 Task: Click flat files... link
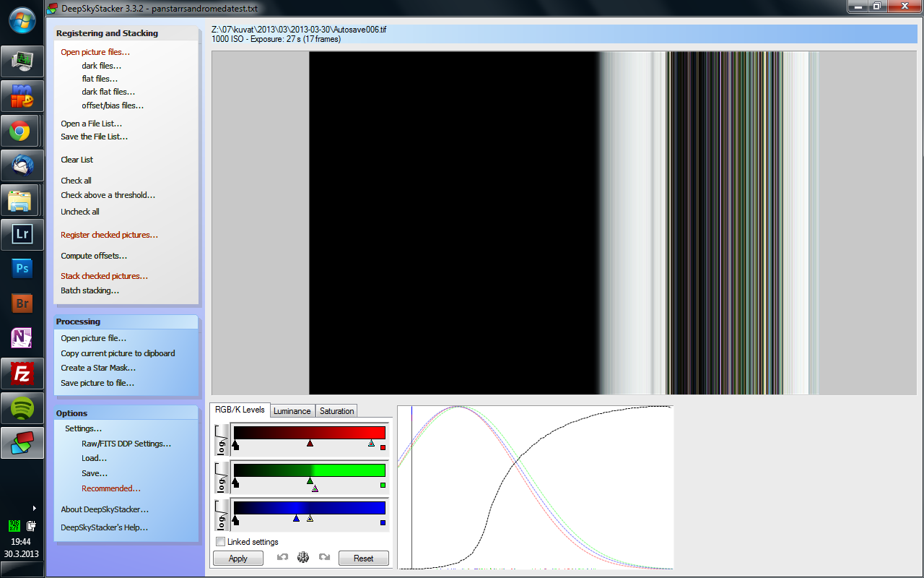100,79
